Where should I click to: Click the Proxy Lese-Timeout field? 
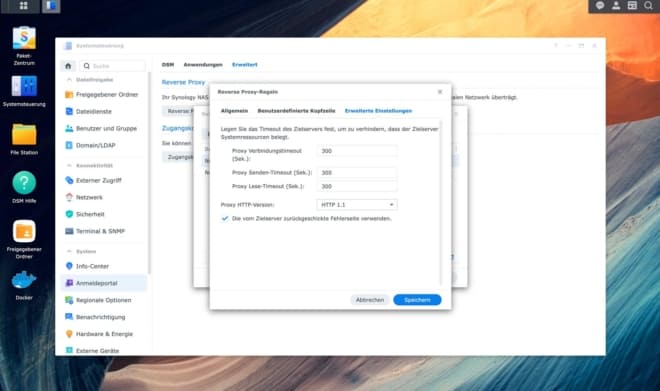[357, 186]
